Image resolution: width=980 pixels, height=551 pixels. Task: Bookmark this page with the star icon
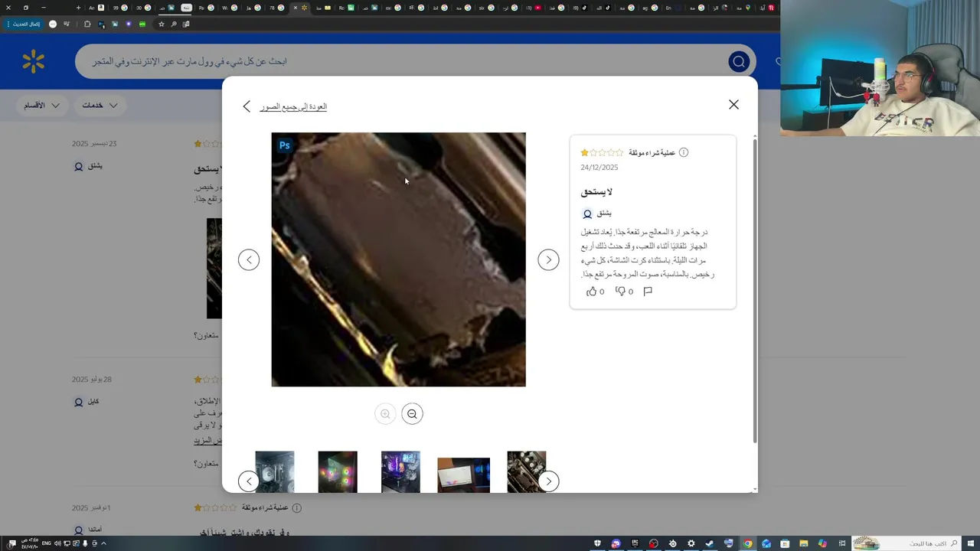coord(161,24)
